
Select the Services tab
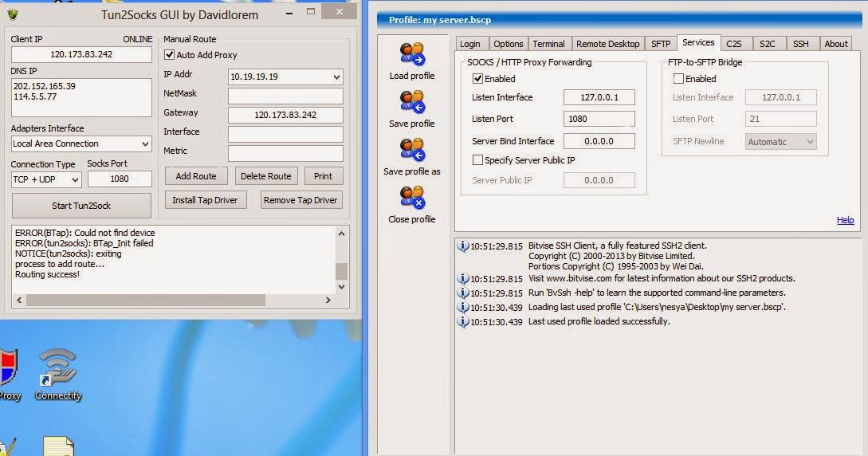(698, 42)
